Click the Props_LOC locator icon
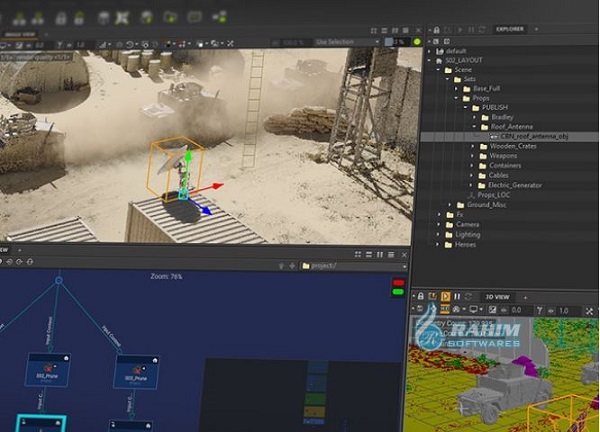Image resolution: width=600 pixels, height=432 pixels. (471, 196)
